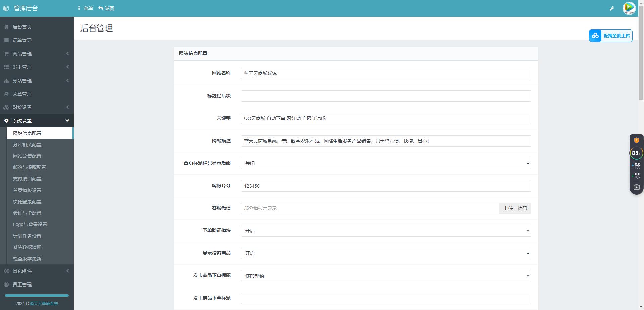
Task: Select 快捷登录配置 submenu item
Action: click(40, 202)
